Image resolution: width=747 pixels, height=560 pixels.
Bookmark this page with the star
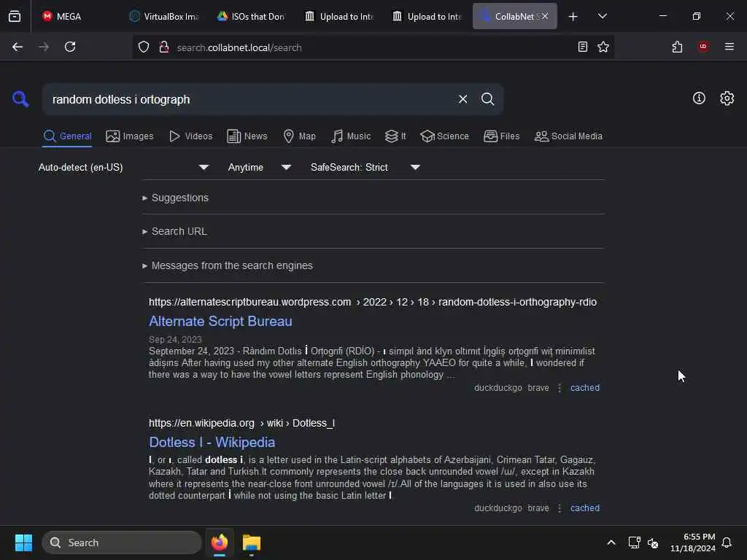[x=603, y=47]
